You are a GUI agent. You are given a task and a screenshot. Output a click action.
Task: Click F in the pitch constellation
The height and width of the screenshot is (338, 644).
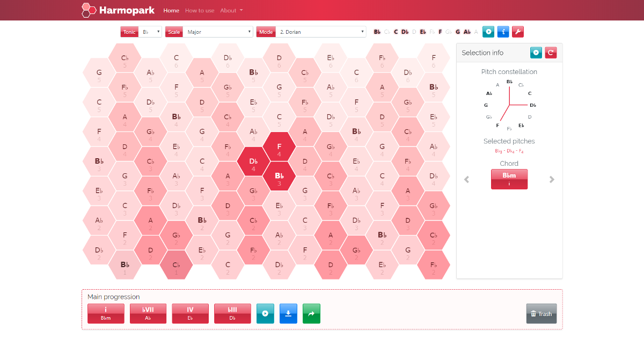coord(497,126)
